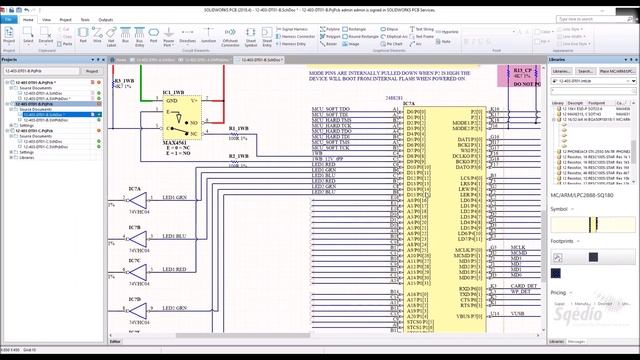Image resolution: width=640 pixels, height=360 pixels.
Task: Select the Bezier curve tool
Action: (329, 44)
